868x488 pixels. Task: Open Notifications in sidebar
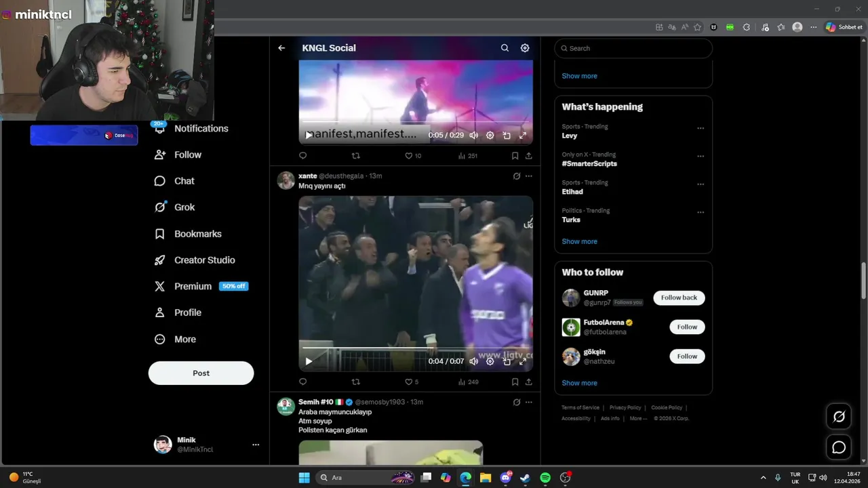coord(192,128)
